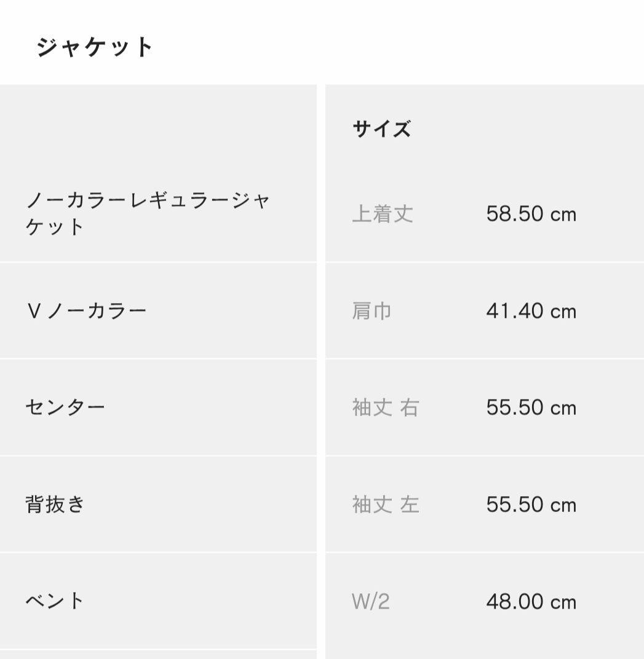Choose the センター row
Viewport: 644px width, 659px height.
pos(65,407)
